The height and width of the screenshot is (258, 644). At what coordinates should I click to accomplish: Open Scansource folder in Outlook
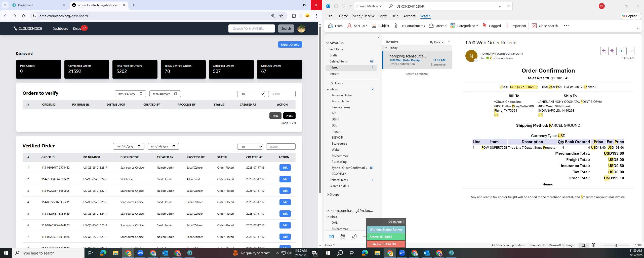pos(339,144)
